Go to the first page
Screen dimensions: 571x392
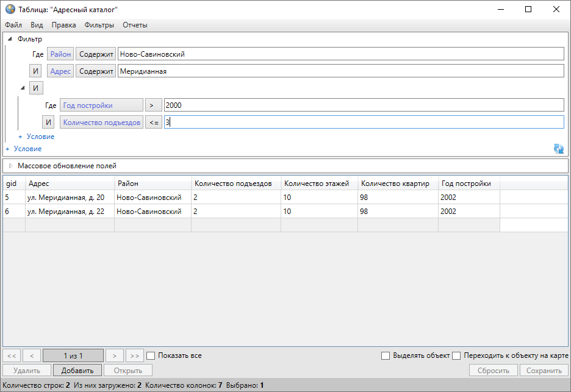pyautogui.click(x=12, y=355)
